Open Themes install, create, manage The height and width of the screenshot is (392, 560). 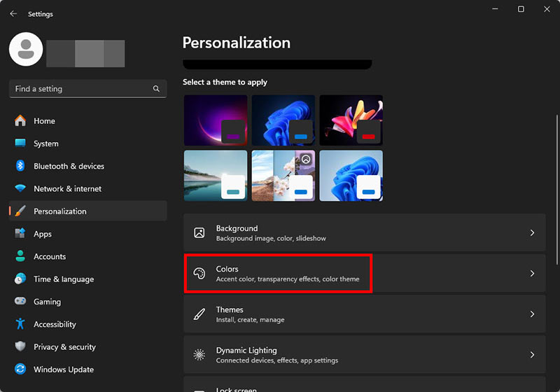click(x=365, y=314)
